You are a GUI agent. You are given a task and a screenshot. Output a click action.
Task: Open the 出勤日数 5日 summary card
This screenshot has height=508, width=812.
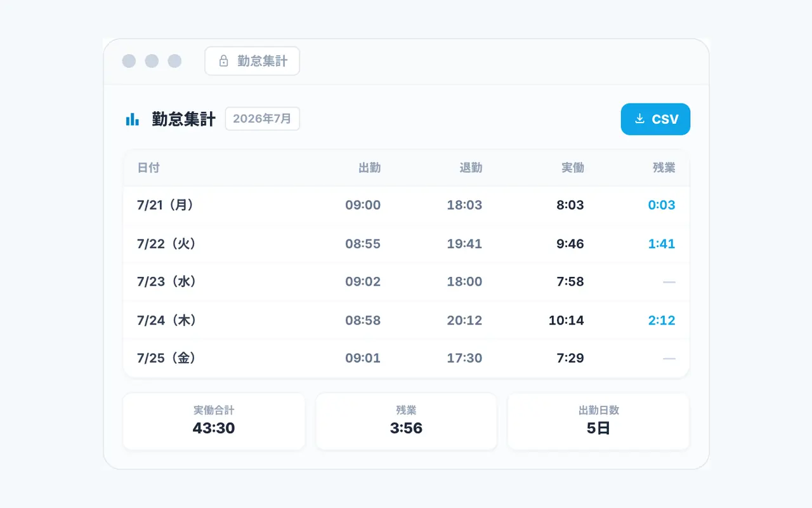pyautogui.click(x=598, y=421)
